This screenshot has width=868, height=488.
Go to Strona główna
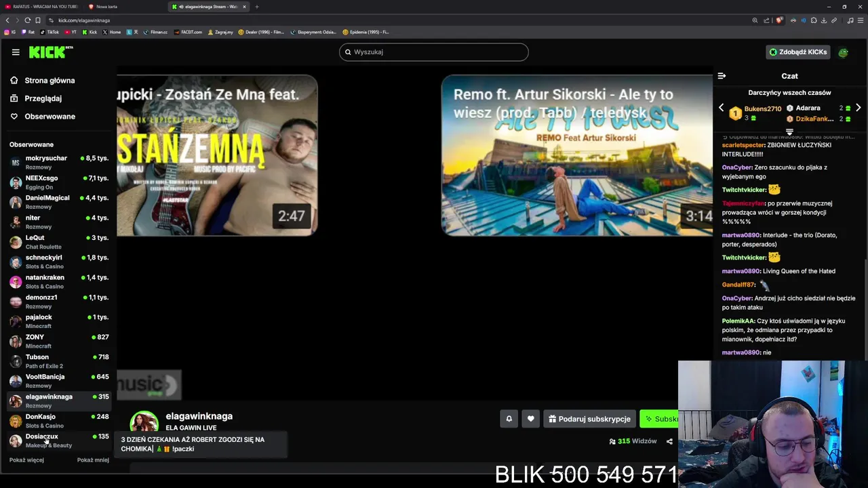tap(42, 81)
